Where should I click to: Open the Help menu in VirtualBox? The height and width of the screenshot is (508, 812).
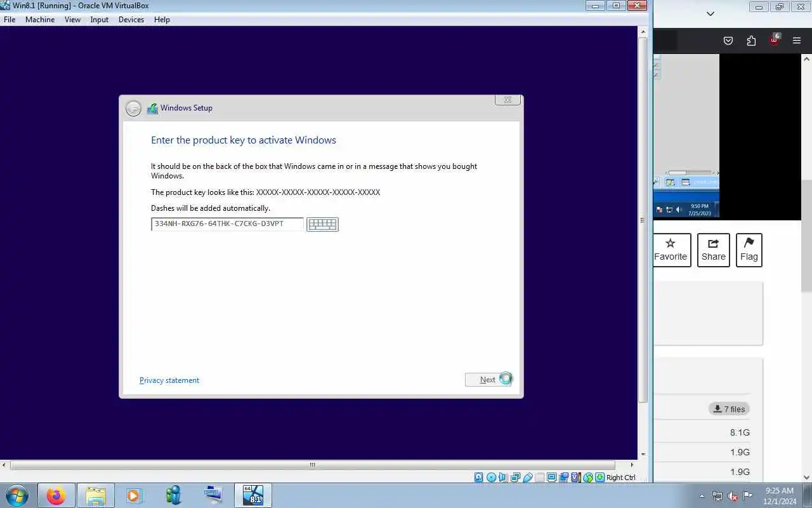(162, 20)
